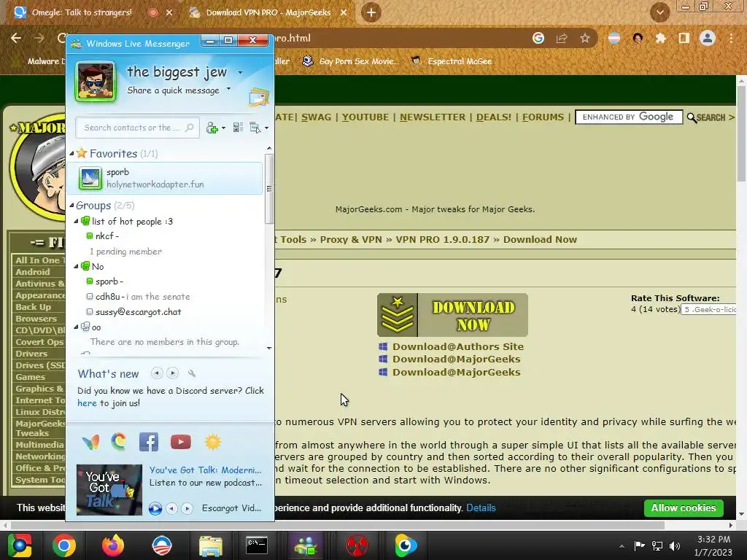
Task: Collapse the 'No' group
Action: pyautogui.click(x=76, y=266)
